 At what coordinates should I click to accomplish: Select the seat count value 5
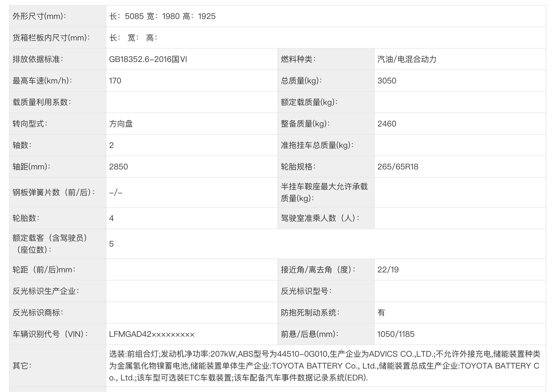[x=111, y=244]
